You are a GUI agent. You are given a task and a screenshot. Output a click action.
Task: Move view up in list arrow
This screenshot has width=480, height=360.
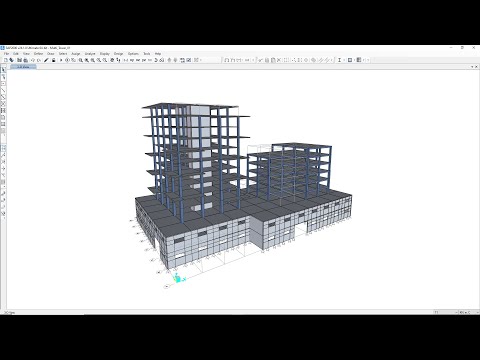tap(169, 60)
